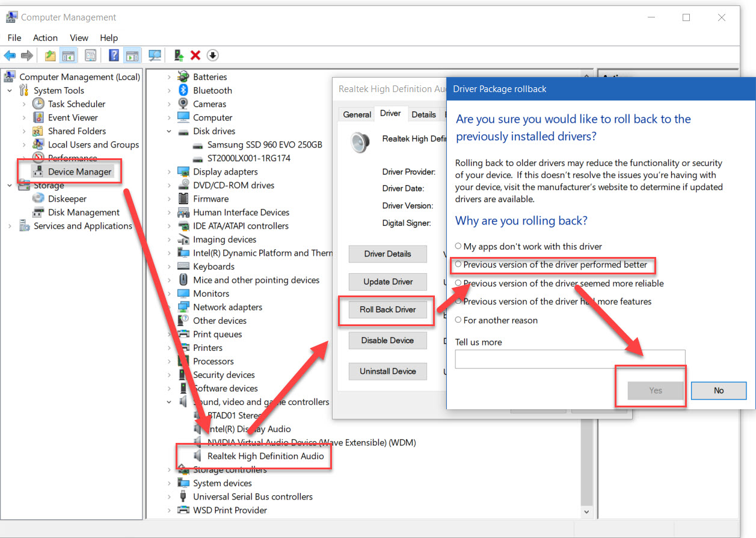Click the Shared Folders icon
The height and width of the screenshot is (538, 756).
point(38,131)
